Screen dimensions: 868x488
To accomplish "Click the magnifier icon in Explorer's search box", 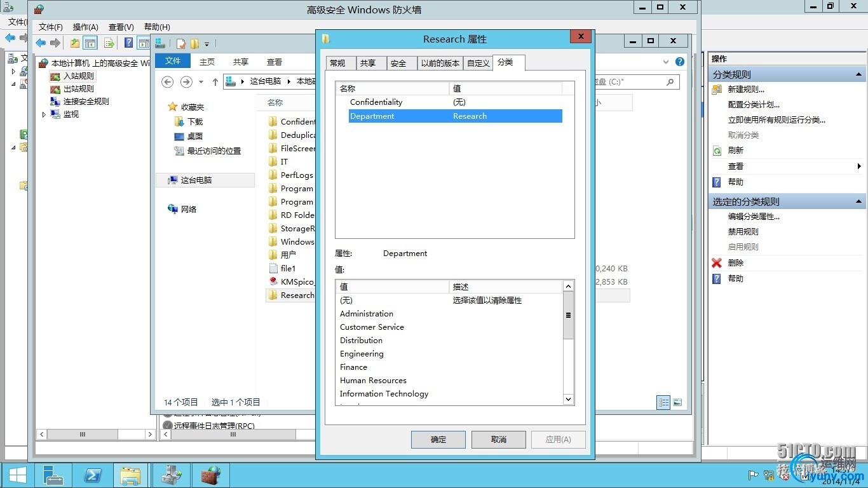I will [x=670, y=82].
